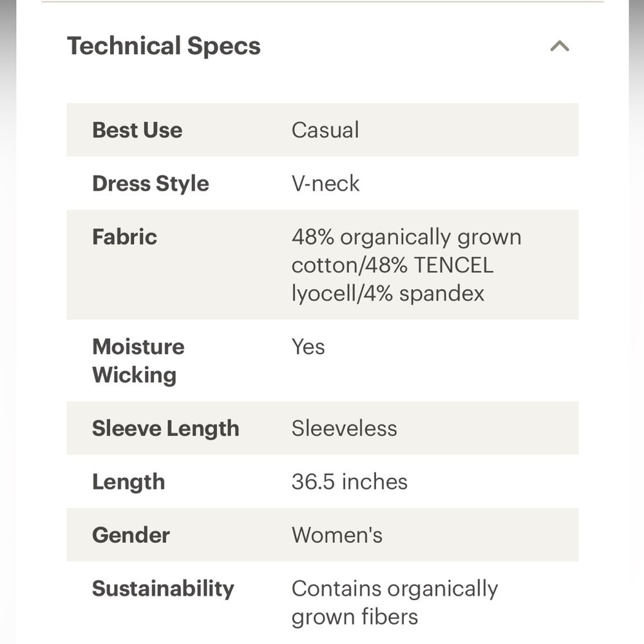Select the Sustainability label
The height and width of the screenshot is (644, 644).
[163, 589]
